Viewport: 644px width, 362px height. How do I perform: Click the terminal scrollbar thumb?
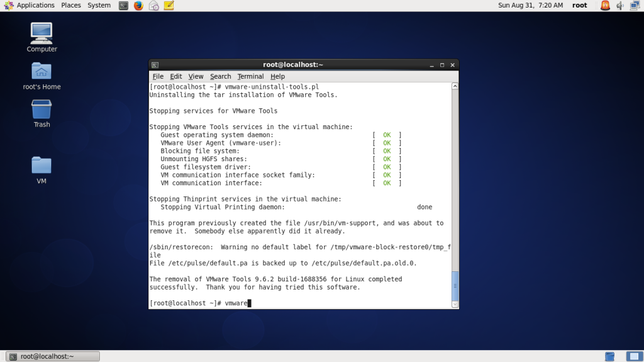point(455,286)
